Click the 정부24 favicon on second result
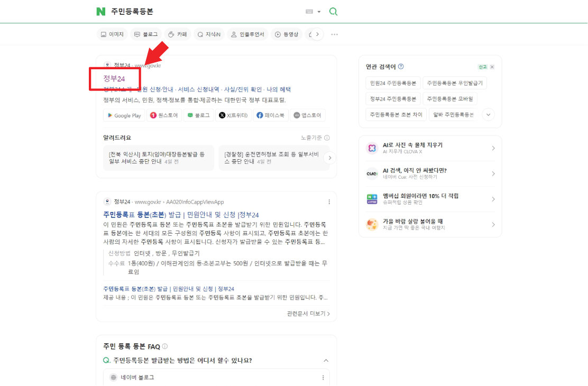 click(107, 202)
